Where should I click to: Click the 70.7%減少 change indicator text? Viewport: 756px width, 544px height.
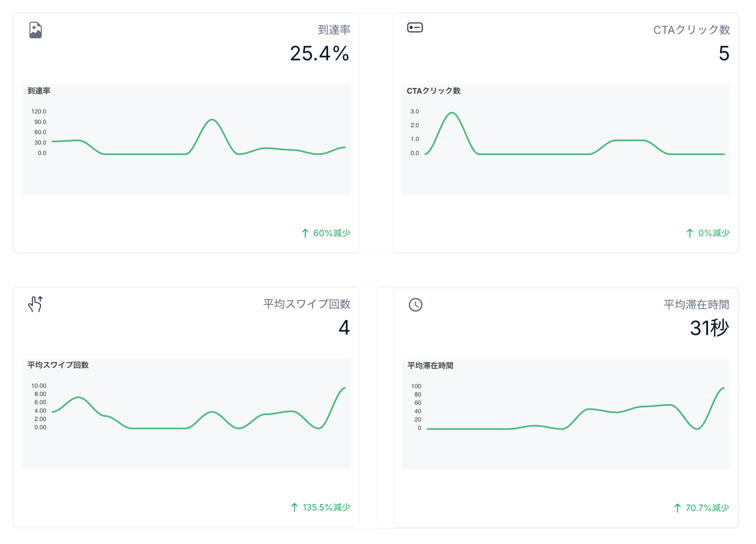point(707,508)
